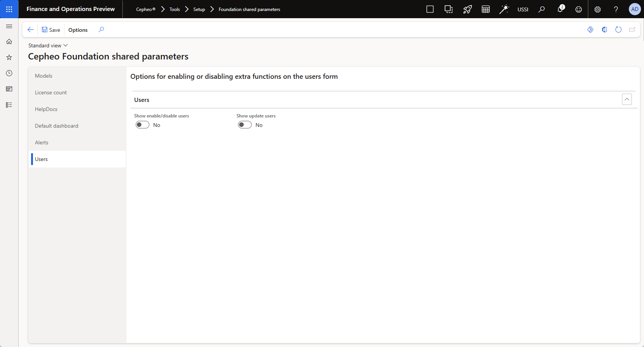Expand the Standard view dropdown
Viewport: 644px width, 347px height.
(x=48, y=45)
